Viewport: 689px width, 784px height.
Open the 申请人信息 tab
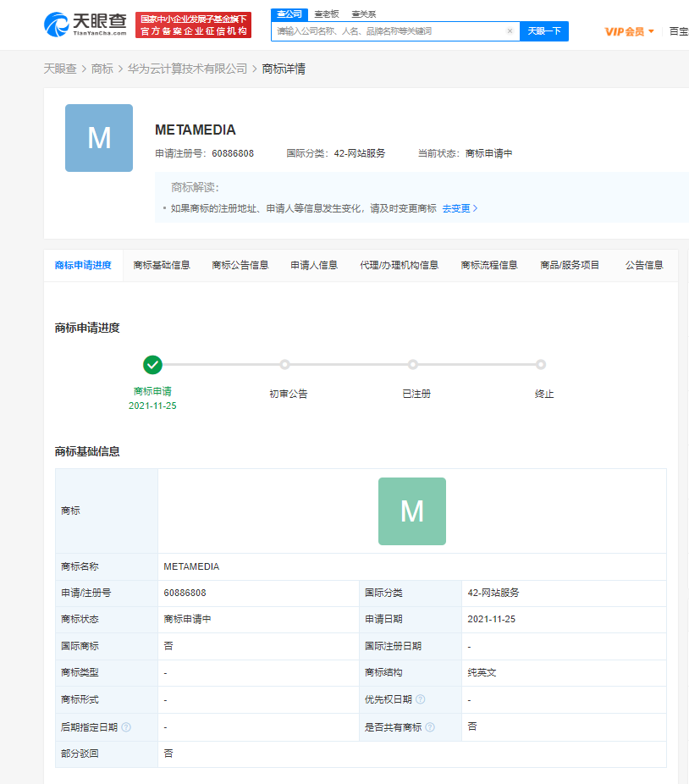pyautogui.click(x=313, y=264)
